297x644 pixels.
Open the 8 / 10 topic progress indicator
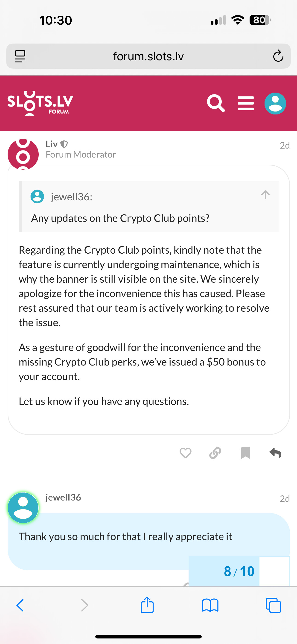click(x=239, y=571)
